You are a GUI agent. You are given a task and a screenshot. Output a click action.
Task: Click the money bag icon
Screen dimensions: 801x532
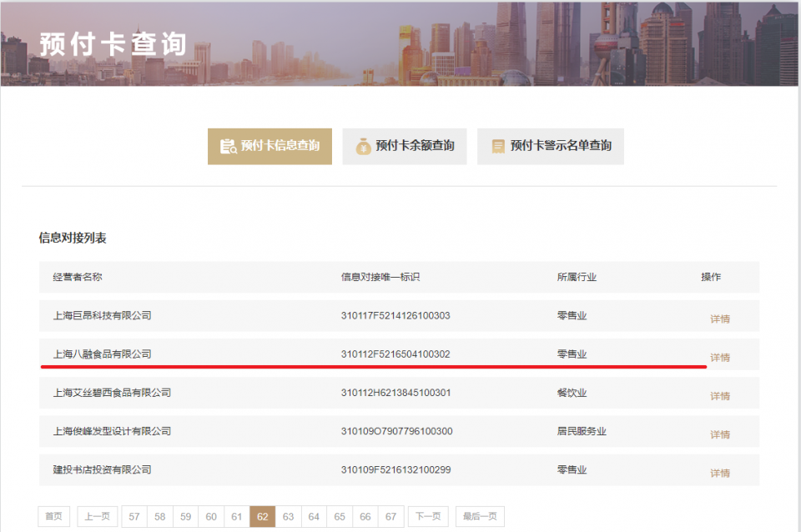pyautogui.click(x=363, y=146)
